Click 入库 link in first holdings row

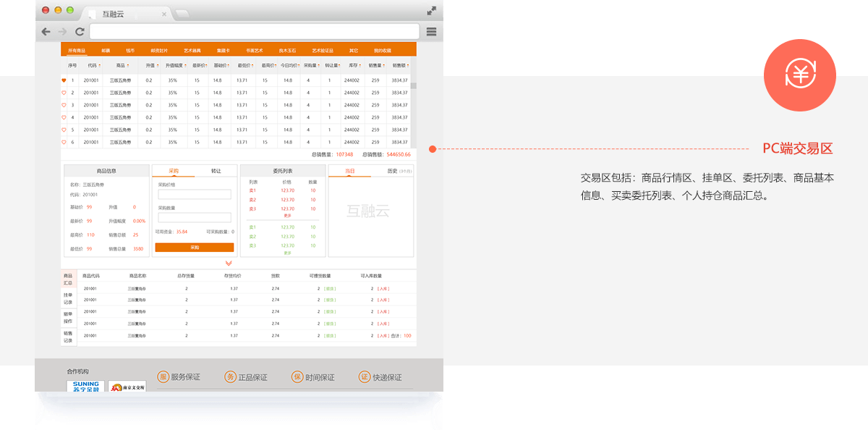(383, 289)
